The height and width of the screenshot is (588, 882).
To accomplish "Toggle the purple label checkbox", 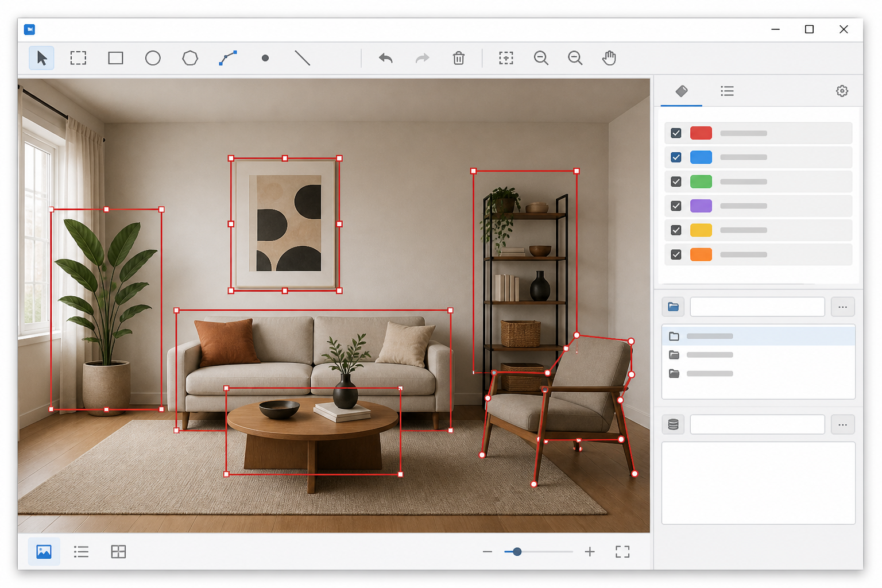I will 676,206.
